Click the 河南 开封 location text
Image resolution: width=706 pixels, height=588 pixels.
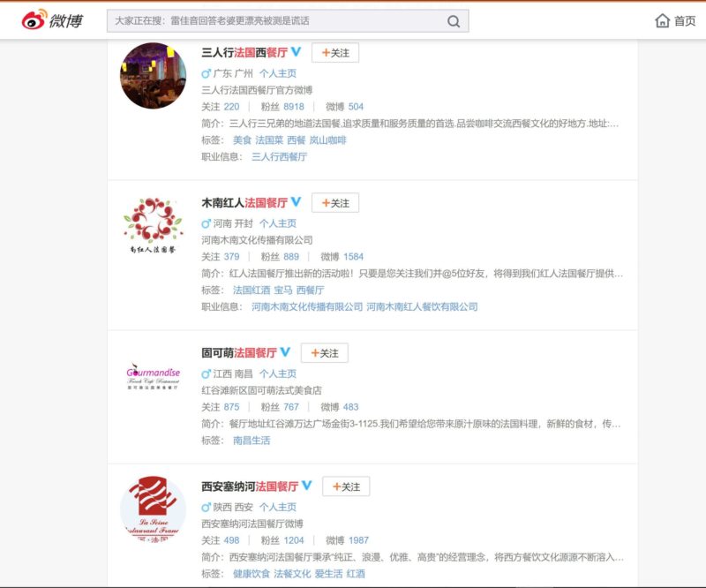coord(233,223)
